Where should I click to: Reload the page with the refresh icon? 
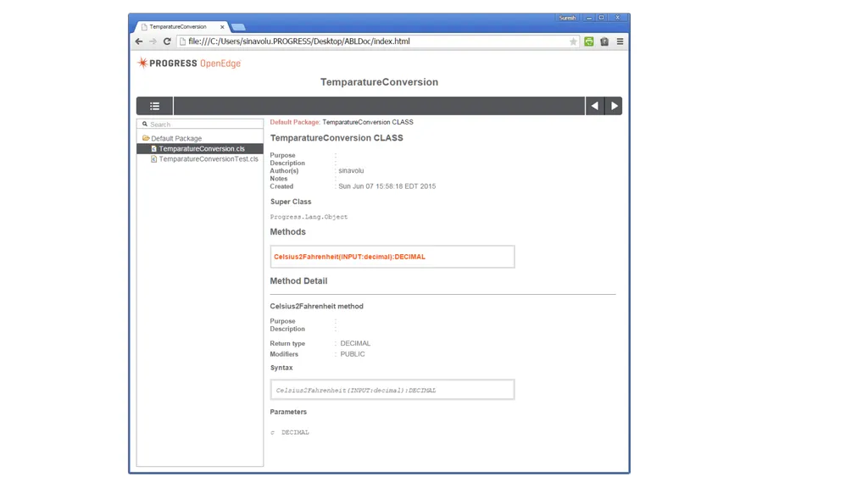167,42
